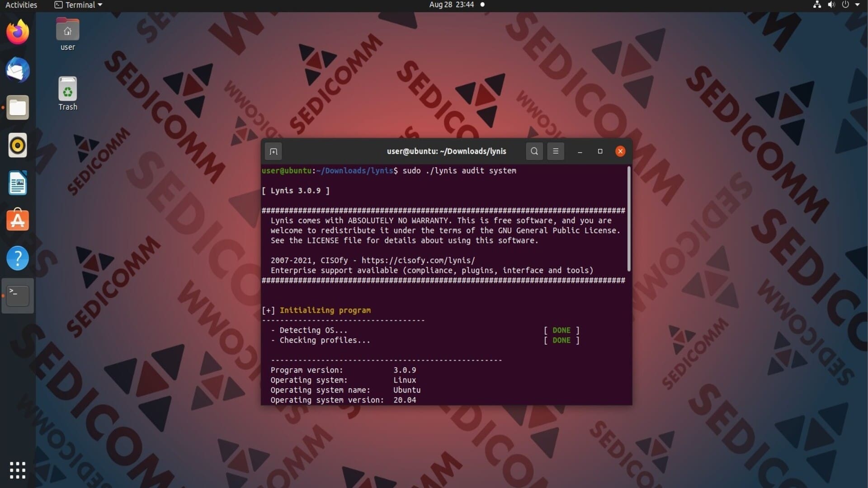Click the URL https://cisofy.com/lynis/
The image size is (868, 488).
(418, 261)
